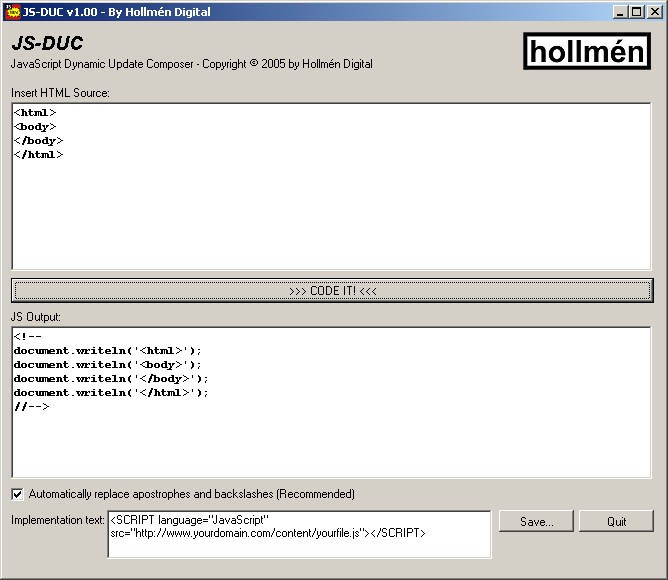Click the 'Implementation text:' label
Screen dimensions: 668x580
click(x=58, y=520)
